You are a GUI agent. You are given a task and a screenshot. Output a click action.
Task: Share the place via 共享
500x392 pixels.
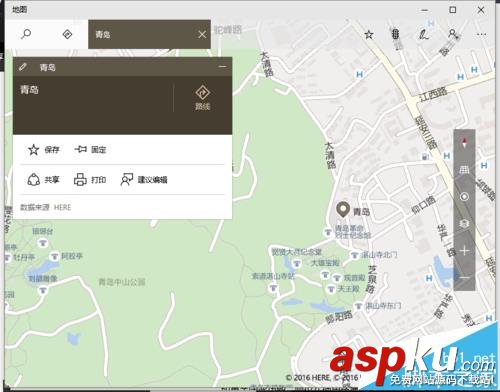click(x=43, y=180)
